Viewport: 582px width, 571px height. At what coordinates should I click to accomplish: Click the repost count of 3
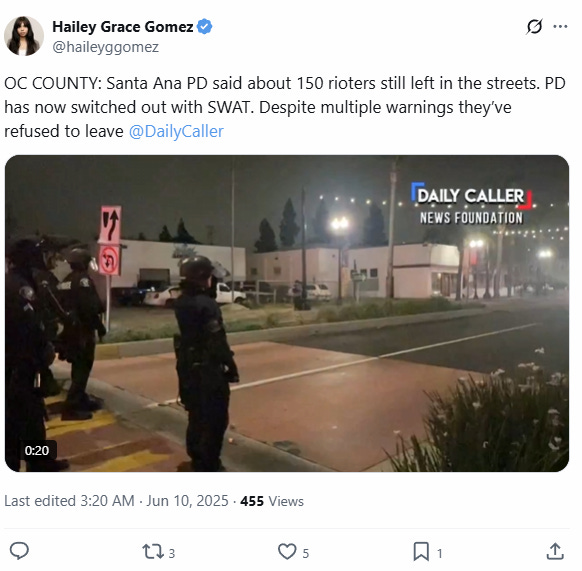(x=171, y=554)
